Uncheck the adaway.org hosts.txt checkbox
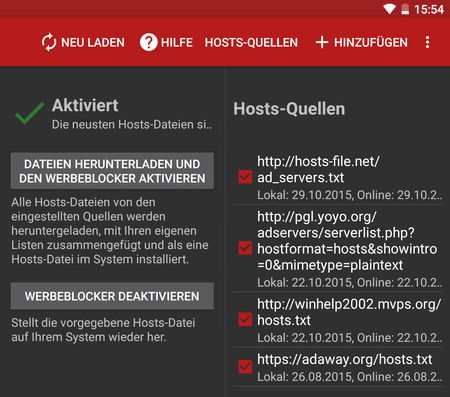 [x=245, y=367]
